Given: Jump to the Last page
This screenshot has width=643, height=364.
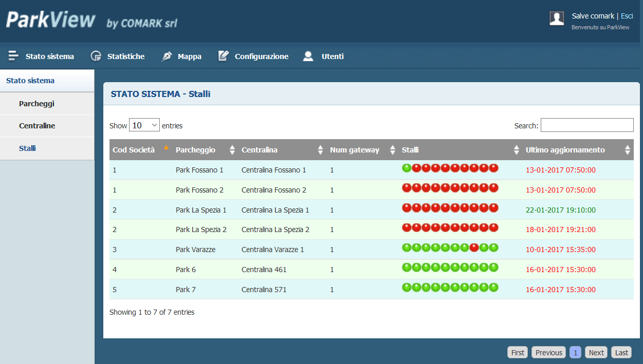Looking at the screenshot, I should pyautogui.click(x=621, y=352).
